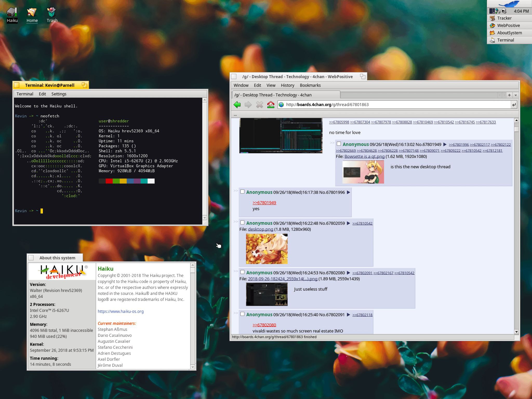Screen dimensions: 532x399
Task: Open the Home folder desktop icon
Action: pos(32,15)
